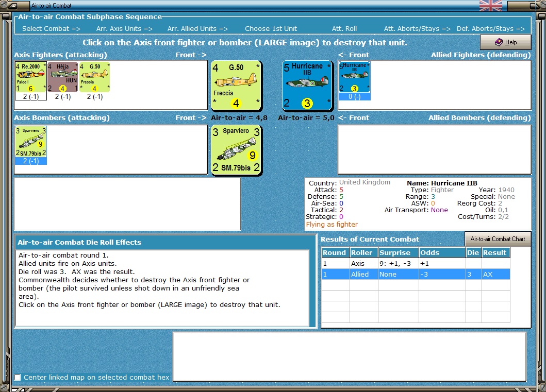The image size is (546, 392).
Task: Click the small G.50 Freccia counter
Action: click(95, 78)
